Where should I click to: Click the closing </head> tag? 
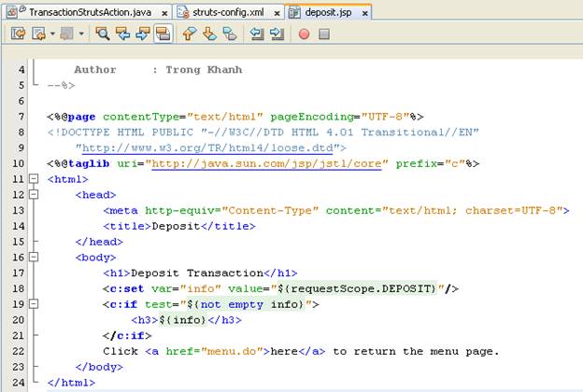99,242
